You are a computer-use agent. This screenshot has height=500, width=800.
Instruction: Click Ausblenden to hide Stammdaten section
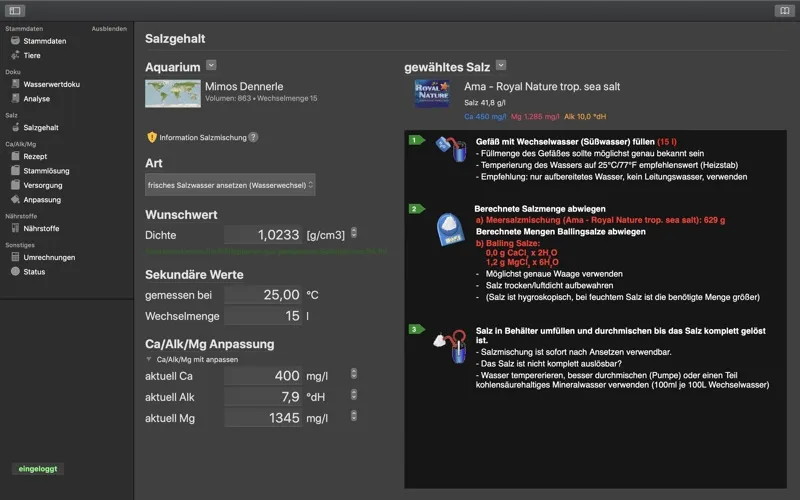(x=109, y=29)
